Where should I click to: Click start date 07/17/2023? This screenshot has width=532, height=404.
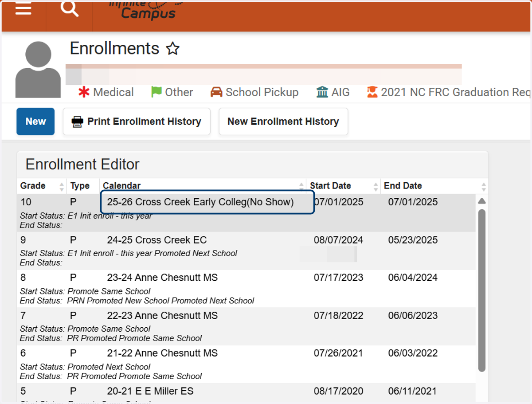pyautogui.click(x=339, y=278)
